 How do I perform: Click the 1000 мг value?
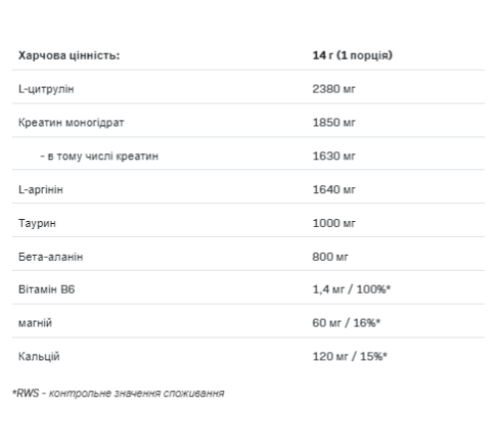coord(334,223)
